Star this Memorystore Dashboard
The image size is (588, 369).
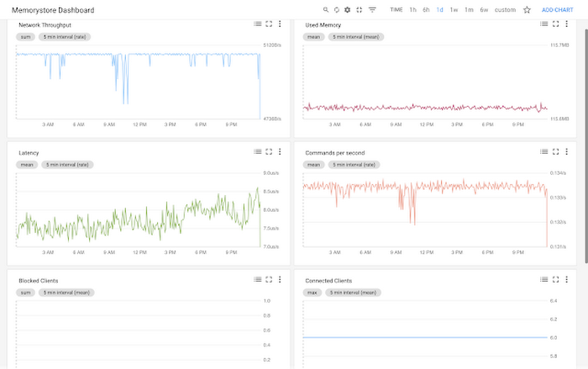pyautogui.click(x=527, y=10)
